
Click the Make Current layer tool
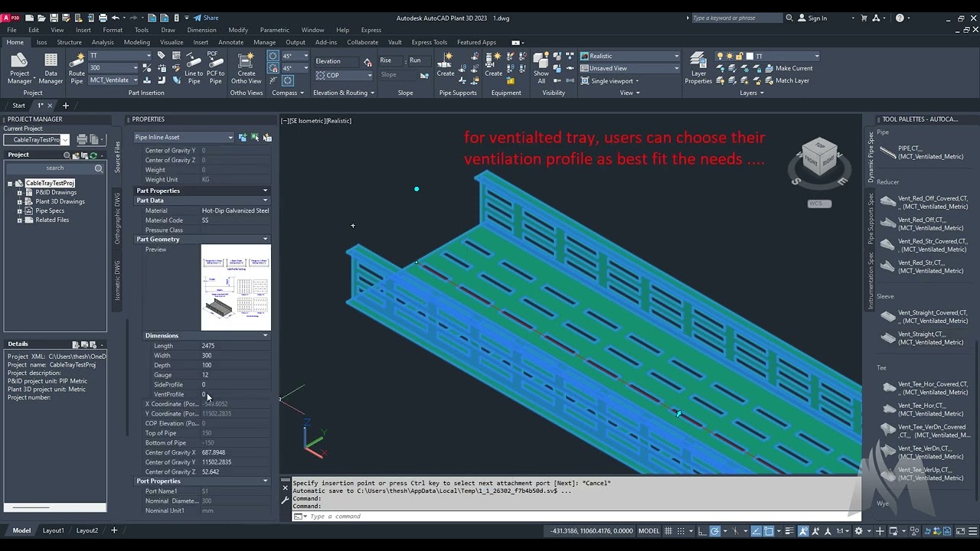787,68
